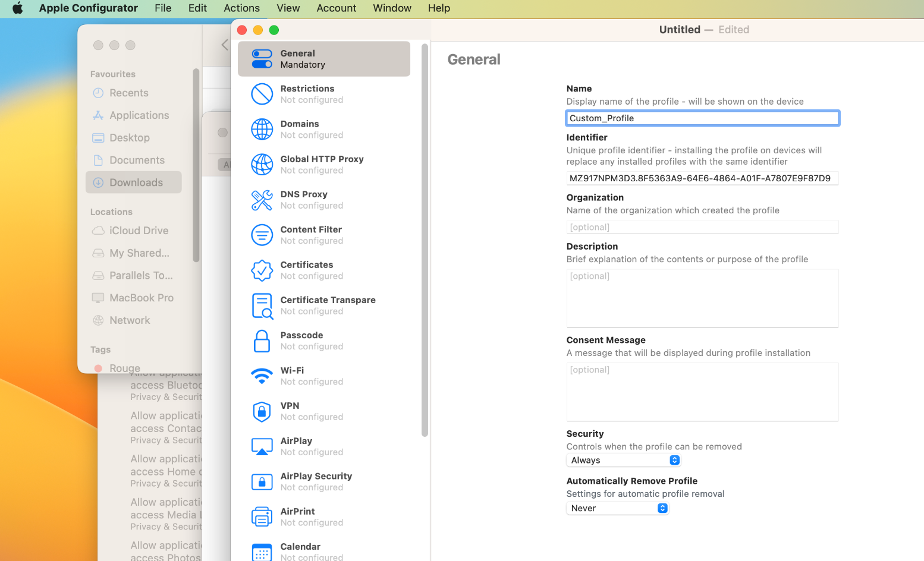924x561 pixels.
Task: Select the AirPlay Security payload
Action: (316, 481)
